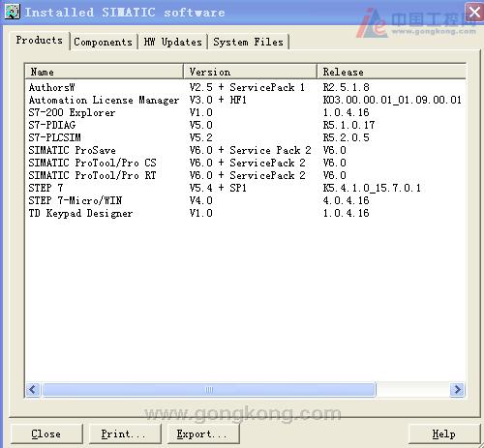Select the S7-PLCSIM entry

(x=54, y=137)
